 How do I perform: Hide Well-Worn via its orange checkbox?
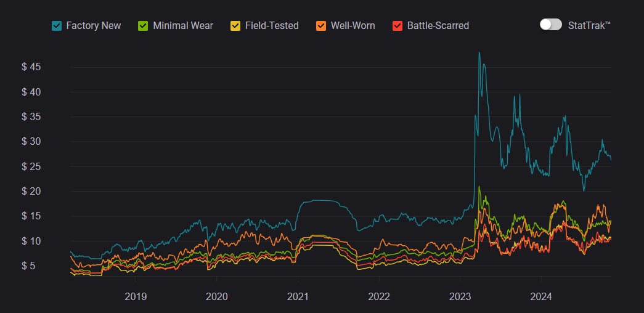pos(321,26)
